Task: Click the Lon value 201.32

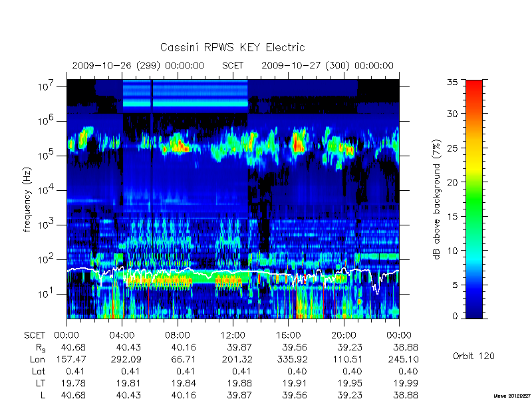Action: 237,359
